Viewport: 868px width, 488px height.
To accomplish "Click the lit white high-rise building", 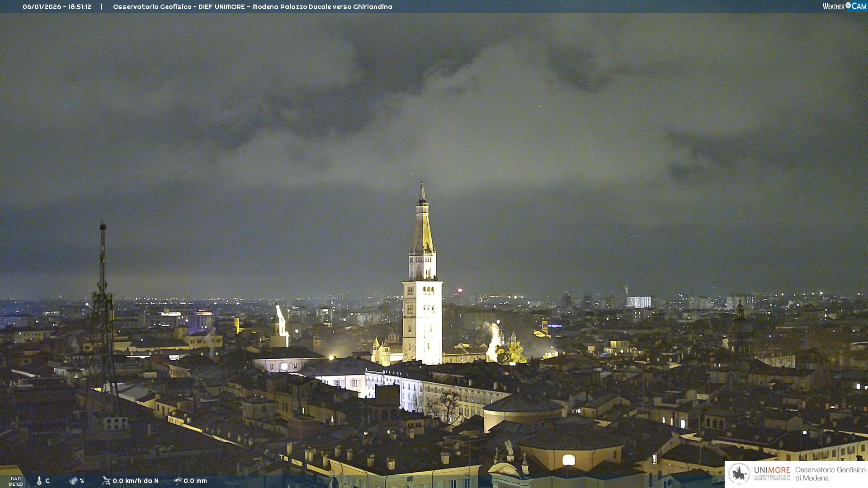I will click(639, 302).
